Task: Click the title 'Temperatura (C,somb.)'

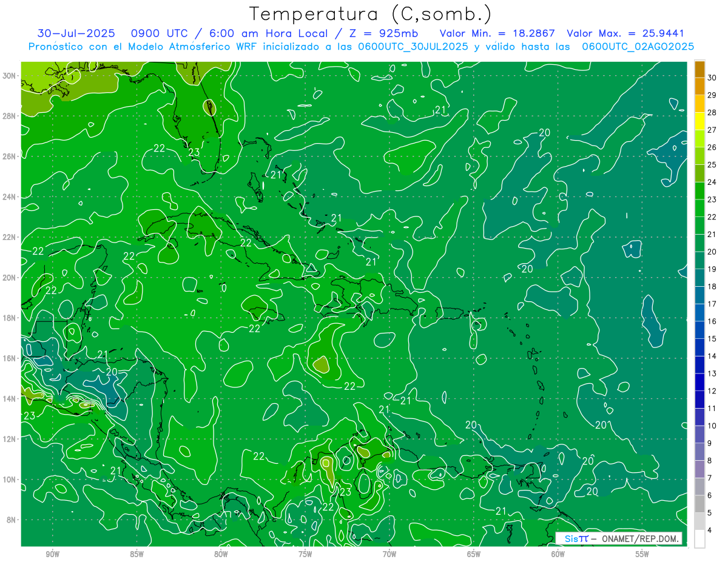Action: (371, 14)
